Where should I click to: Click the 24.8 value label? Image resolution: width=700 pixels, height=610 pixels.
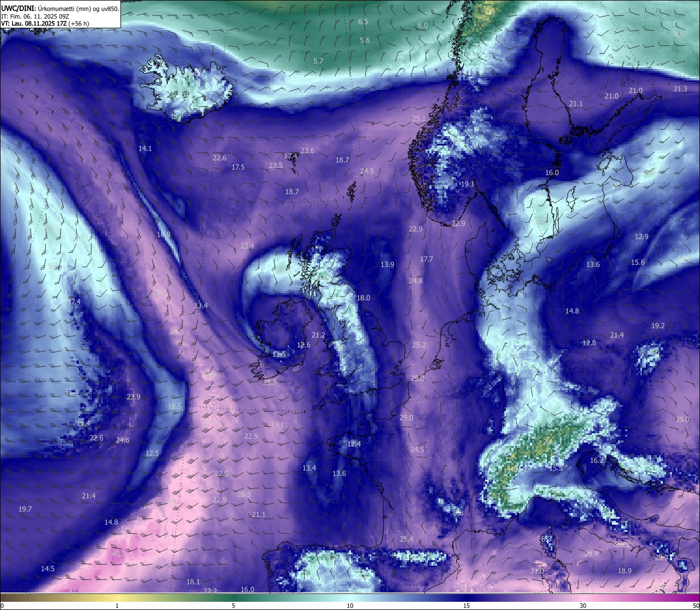pyautogui.click(x=416, y=281)
